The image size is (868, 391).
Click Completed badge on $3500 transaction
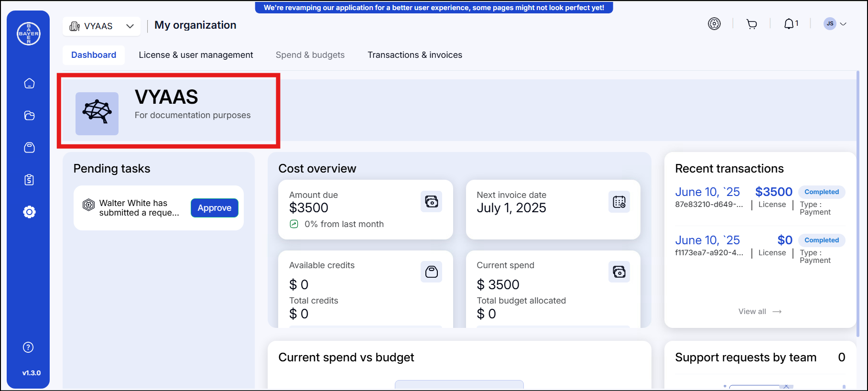tap(822, 192)
